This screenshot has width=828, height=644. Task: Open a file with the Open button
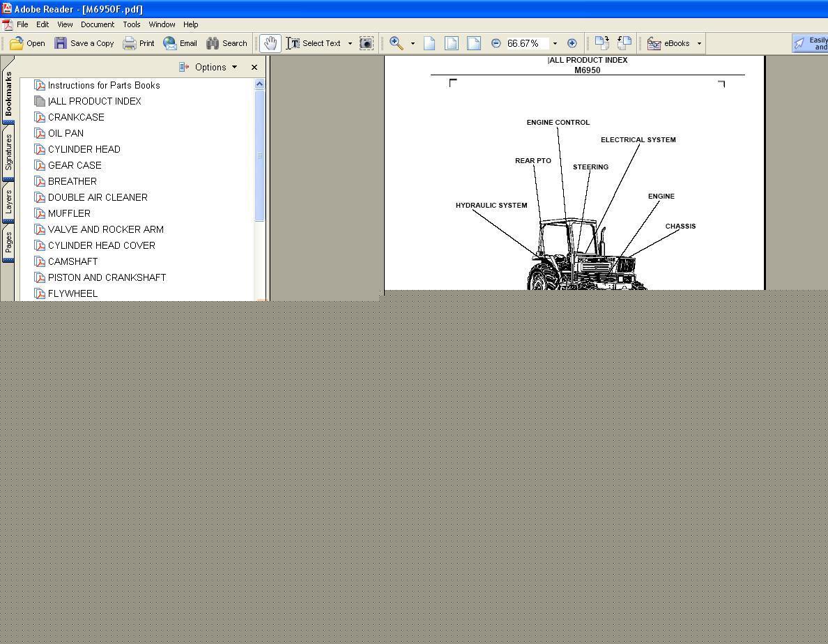click(27, 43)
